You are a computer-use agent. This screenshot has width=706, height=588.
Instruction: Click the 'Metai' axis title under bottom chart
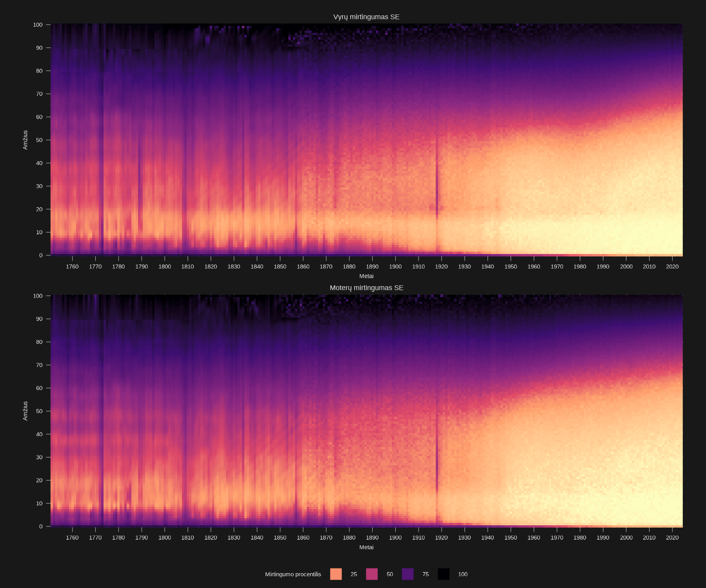pos(366,547)
